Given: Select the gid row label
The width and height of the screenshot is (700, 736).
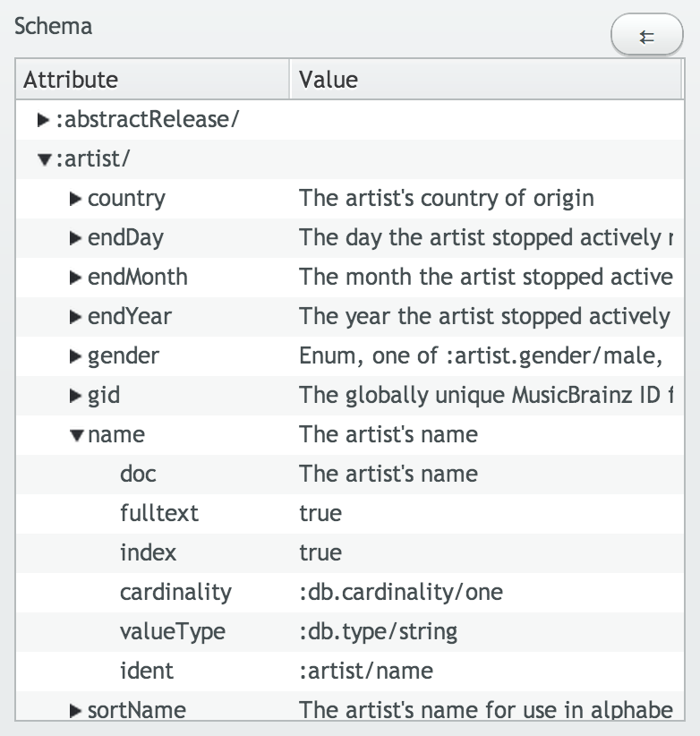Looking at the screenshot, I should point(104,396).
